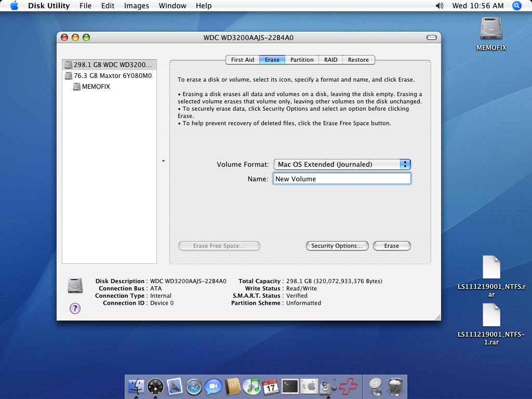Click the Partition Scheme value 'Unformatted'
The image size is (532, 399).
[303, 303]
